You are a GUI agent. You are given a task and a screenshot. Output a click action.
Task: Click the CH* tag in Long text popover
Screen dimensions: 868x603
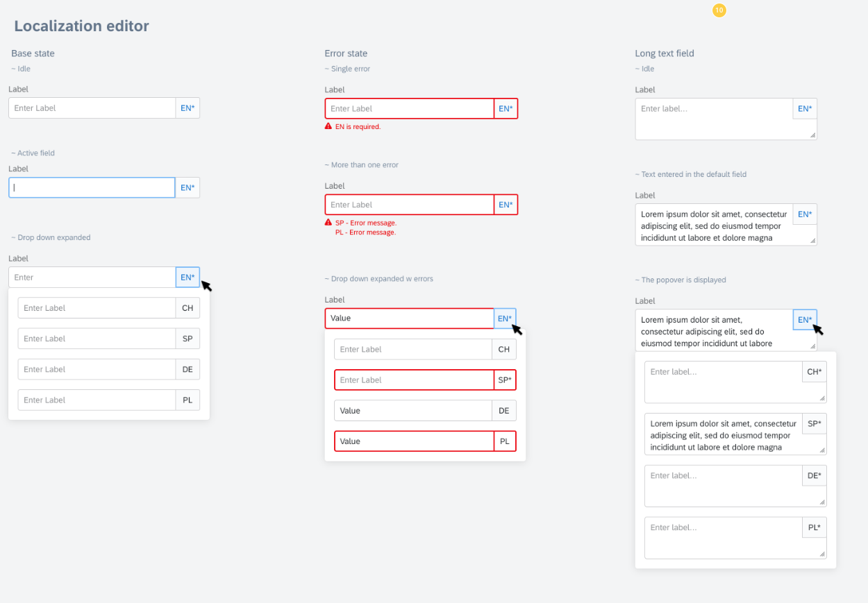[815, 372]
